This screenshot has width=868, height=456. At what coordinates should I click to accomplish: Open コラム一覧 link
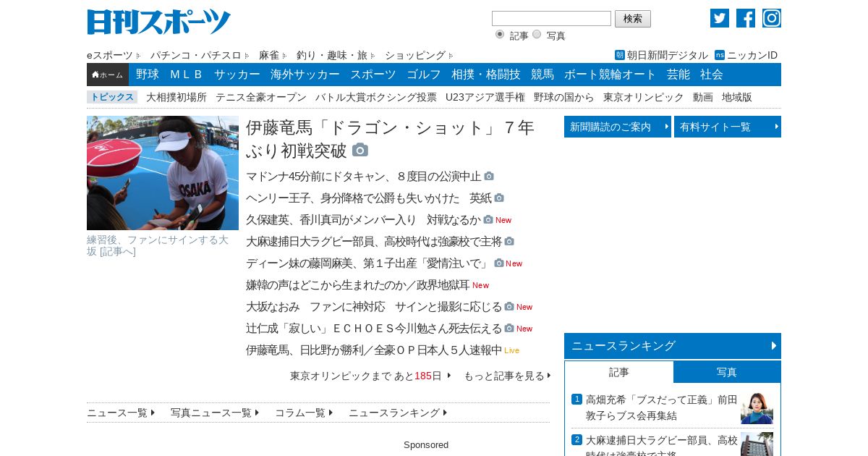click(304, 413)
